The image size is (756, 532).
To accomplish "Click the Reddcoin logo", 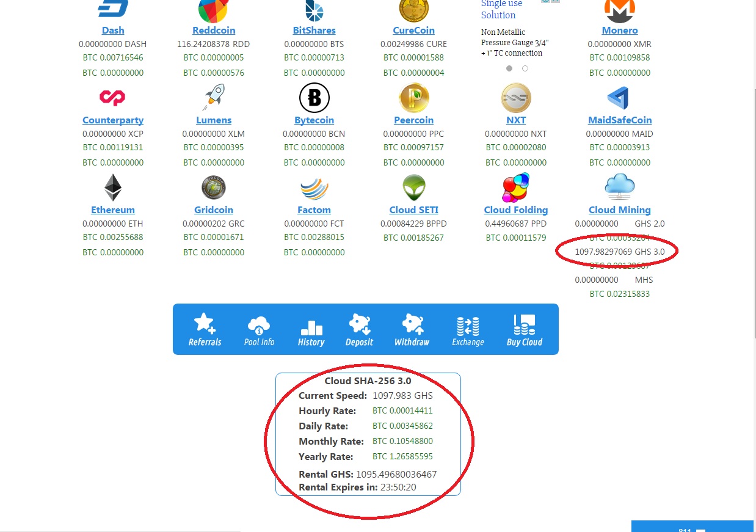I will point(213,10).
